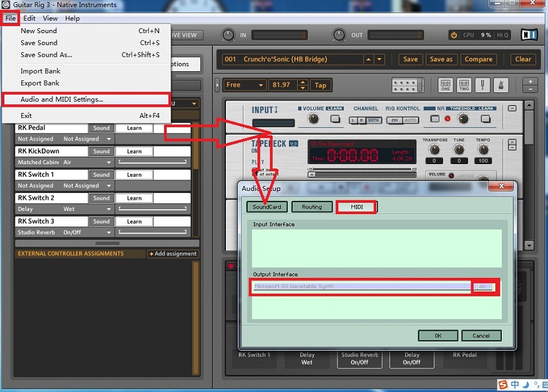Open the Help menu
The height and width of the screenshot is (392, 548).
(x=72, y=18)
